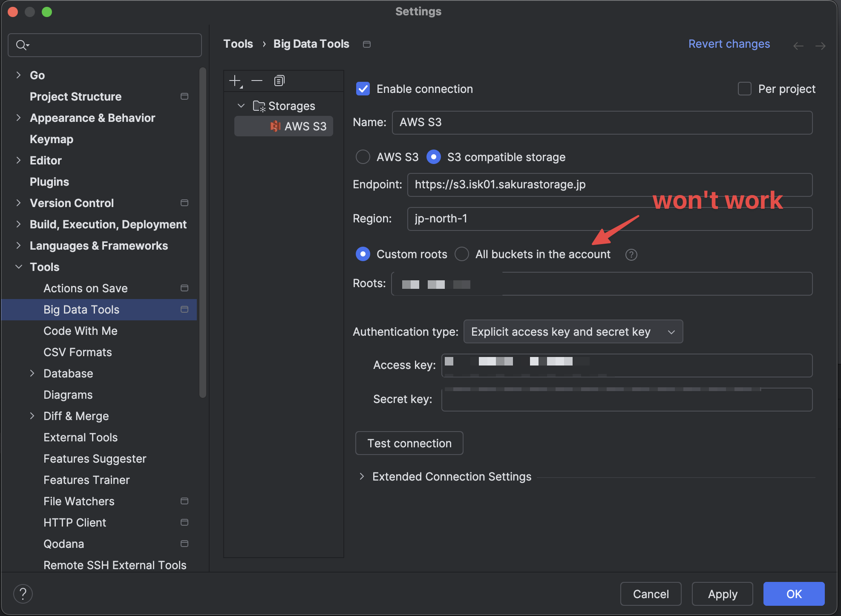
Task: Open CSV Formats settings
Action: click(78, 352)
